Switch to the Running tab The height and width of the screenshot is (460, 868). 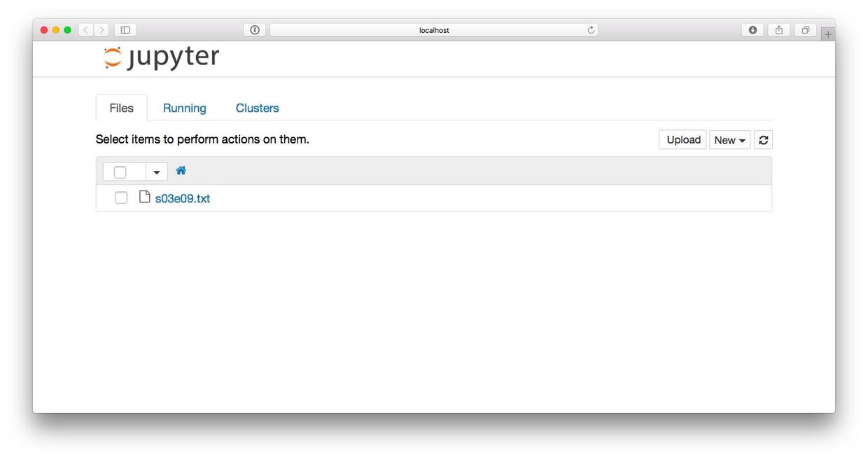184,108
